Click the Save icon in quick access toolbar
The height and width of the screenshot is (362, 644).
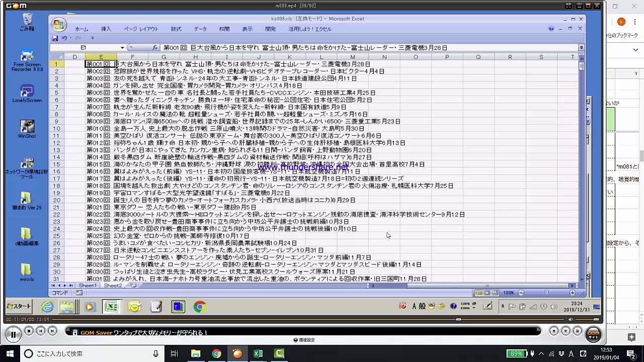[x=55, y=38]
